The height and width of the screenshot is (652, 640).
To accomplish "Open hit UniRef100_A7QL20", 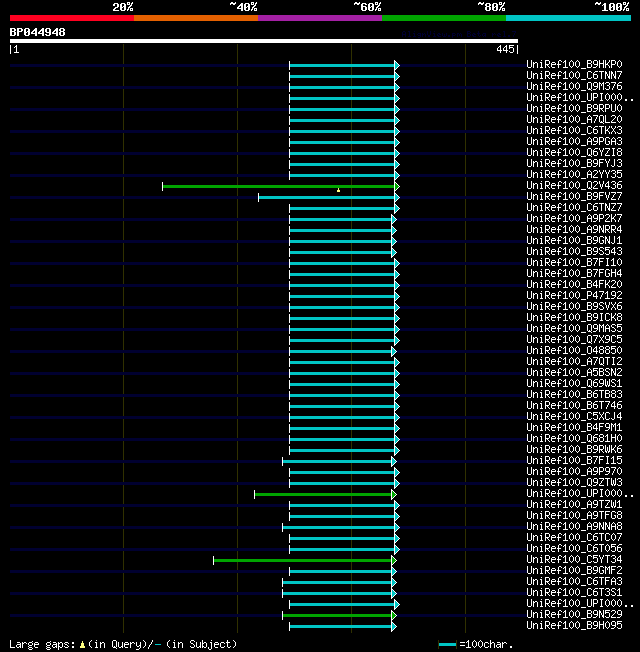I will (x=574, y=119).
